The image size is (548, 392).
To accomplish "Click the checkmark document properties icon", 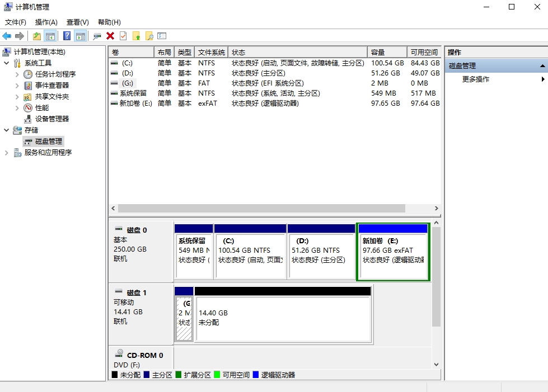I will coord(123,36).
